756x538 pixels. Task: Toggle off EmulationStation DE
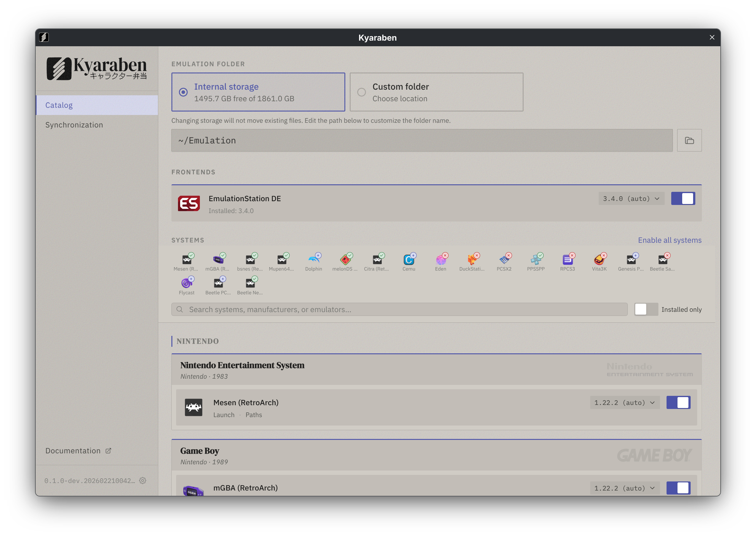[x=683, y=198]
